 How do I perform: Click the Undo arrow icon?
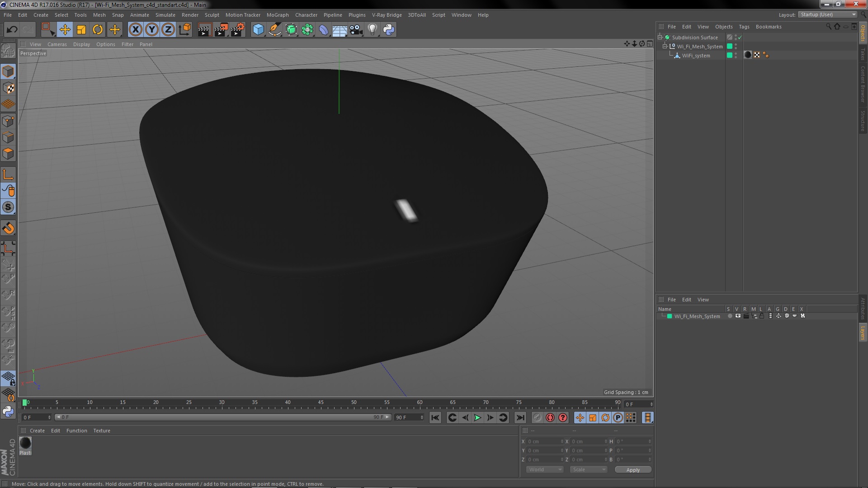(x=12, y=30)
